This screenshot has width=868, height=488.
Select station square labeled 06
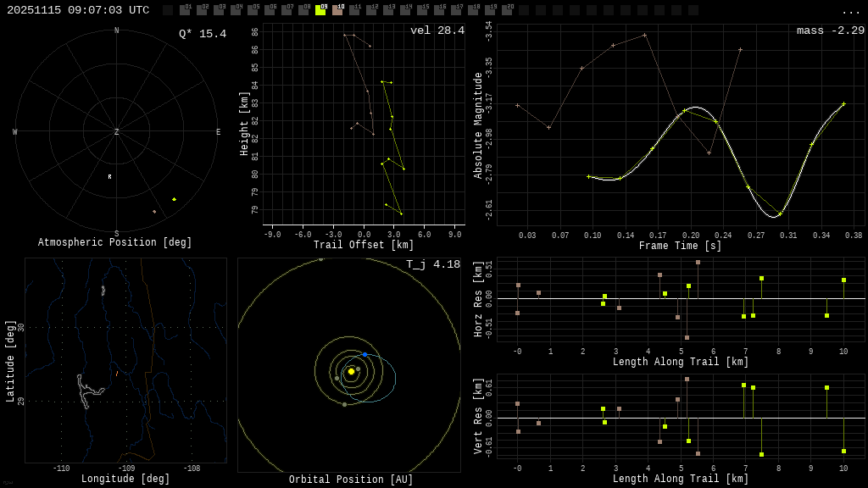click(x=270, y=10)
